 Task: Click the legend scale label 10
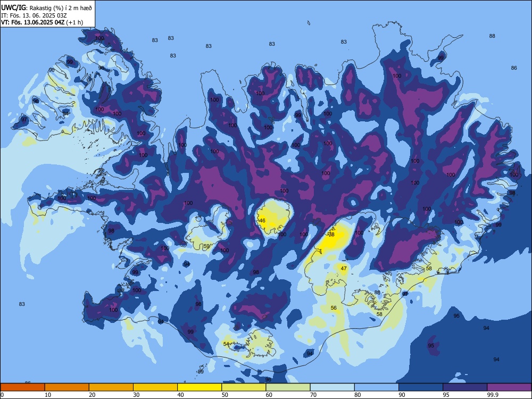point(48,395)
